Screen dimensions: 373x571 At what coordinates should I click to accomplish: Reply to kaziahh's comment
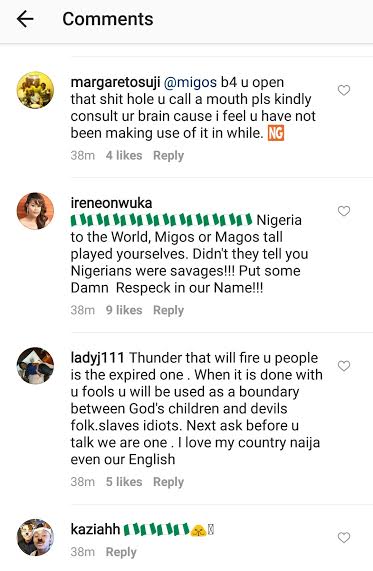[x=121, y=552]
